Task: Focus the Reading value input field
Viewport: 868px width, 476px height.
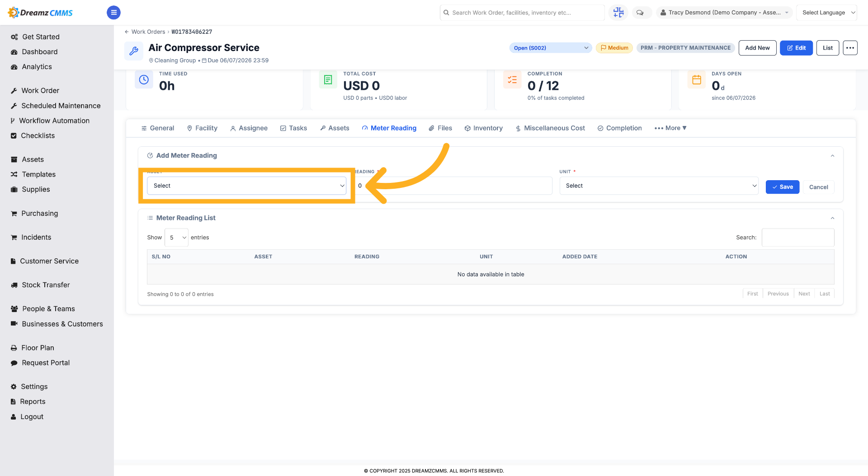Action: [453, 186]
